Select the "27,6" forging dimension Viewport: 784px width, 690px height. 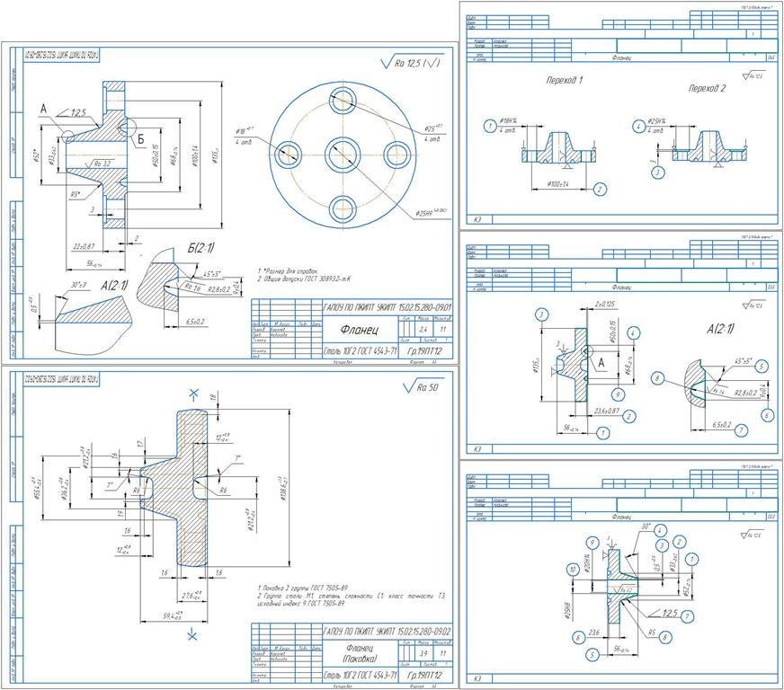(192, 596)
